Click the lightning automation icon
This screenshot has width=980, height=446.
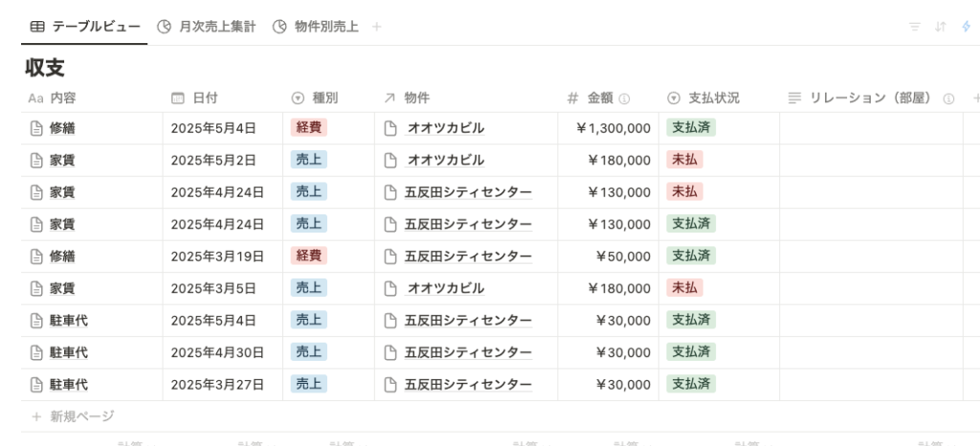tap(967, 27)
